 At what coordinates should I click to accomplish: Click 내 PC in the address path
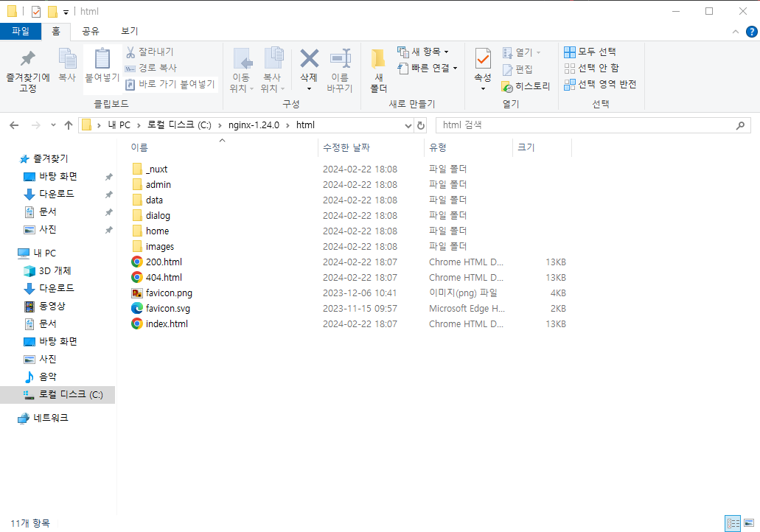119,125
